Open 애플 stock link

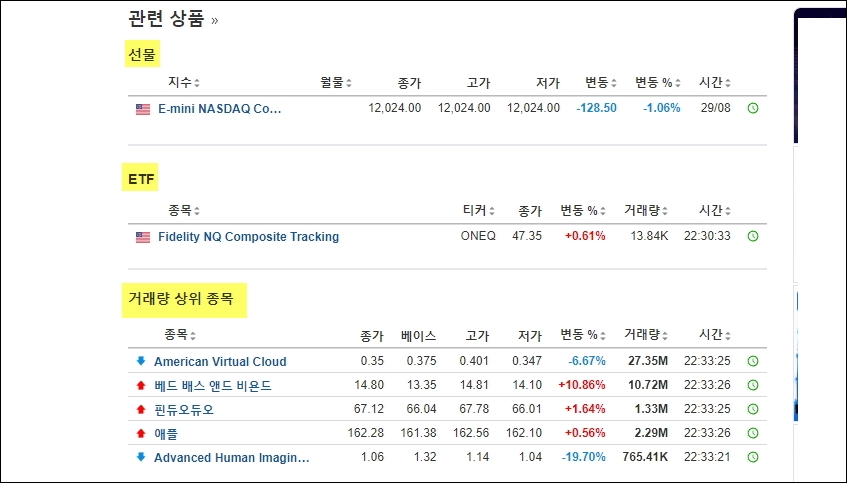[166, 433]
